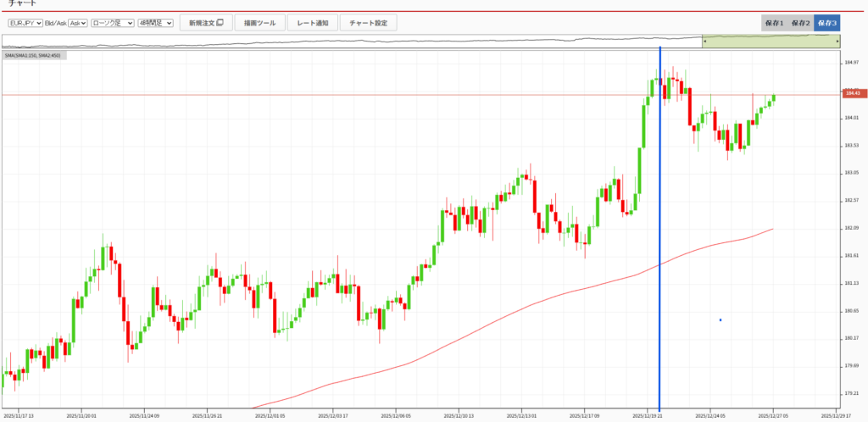Open the 描画ツール drawing tools
Screen dimensions: 868x422
click(x=259, y=23)
